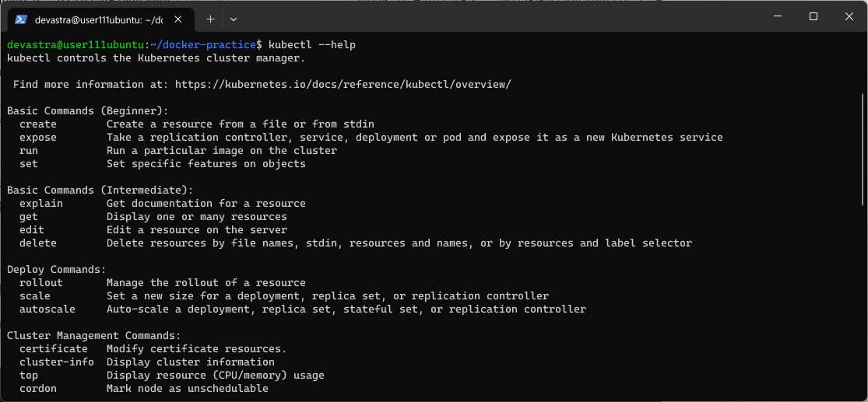The image size is (868, 402).
Task: Click the 'expose' command name
Action: point(38,137)
